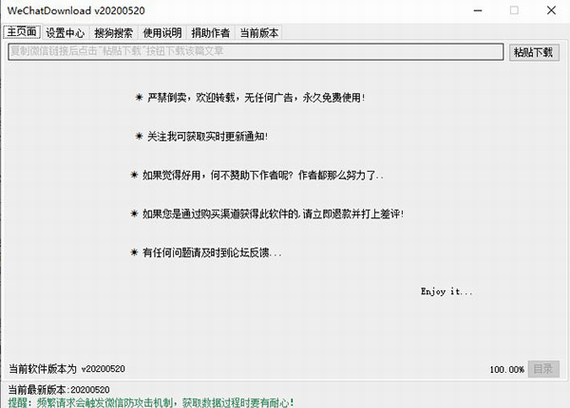Click the greyed 目录 button

(543, 369)
